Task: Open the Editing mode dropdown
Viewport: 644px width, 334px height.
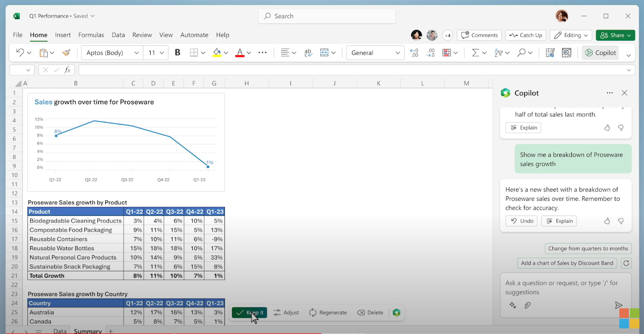Action: 571,35
